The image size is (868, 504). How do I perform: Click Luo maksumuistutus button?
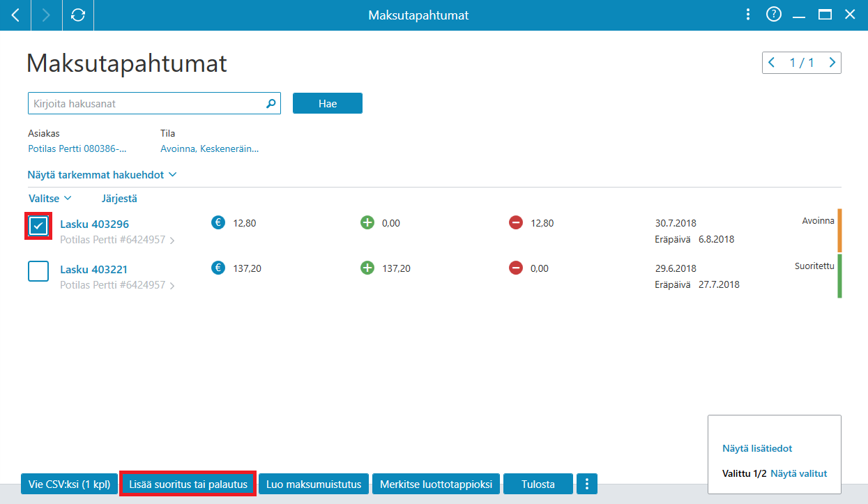pos(314,484)
